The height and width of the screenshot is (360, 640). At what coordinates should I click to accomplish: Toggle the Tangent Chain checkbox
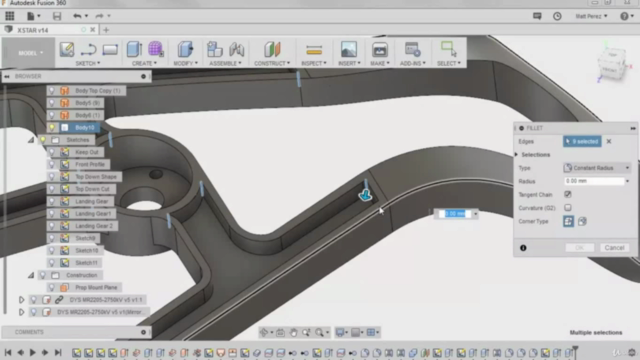point(568,194)
